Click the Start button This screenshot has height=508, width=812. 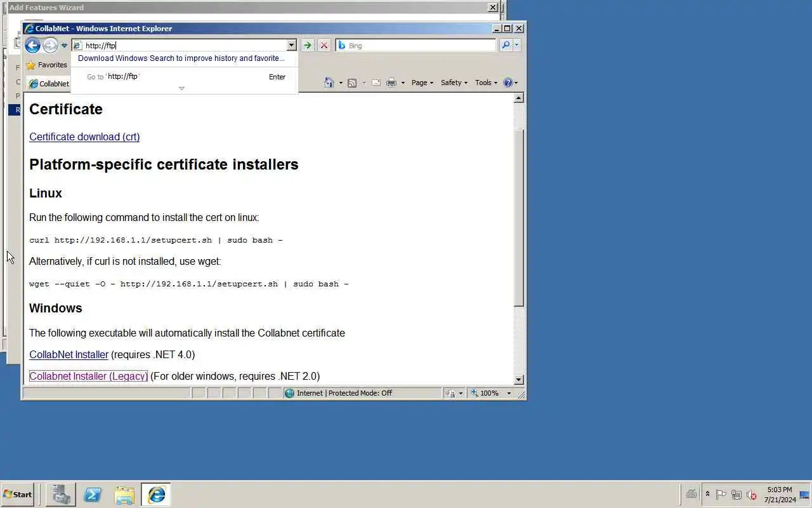(x=17, y=494)
